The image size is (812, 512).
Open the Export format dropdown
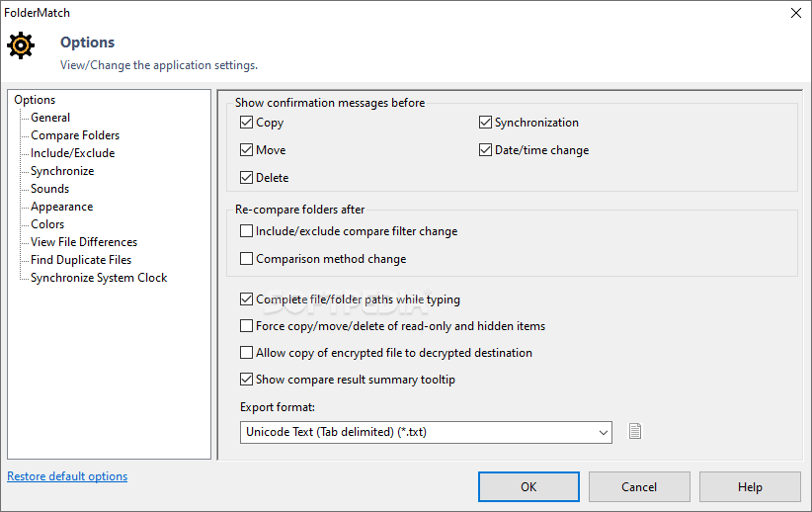click(x=426, y=432)
